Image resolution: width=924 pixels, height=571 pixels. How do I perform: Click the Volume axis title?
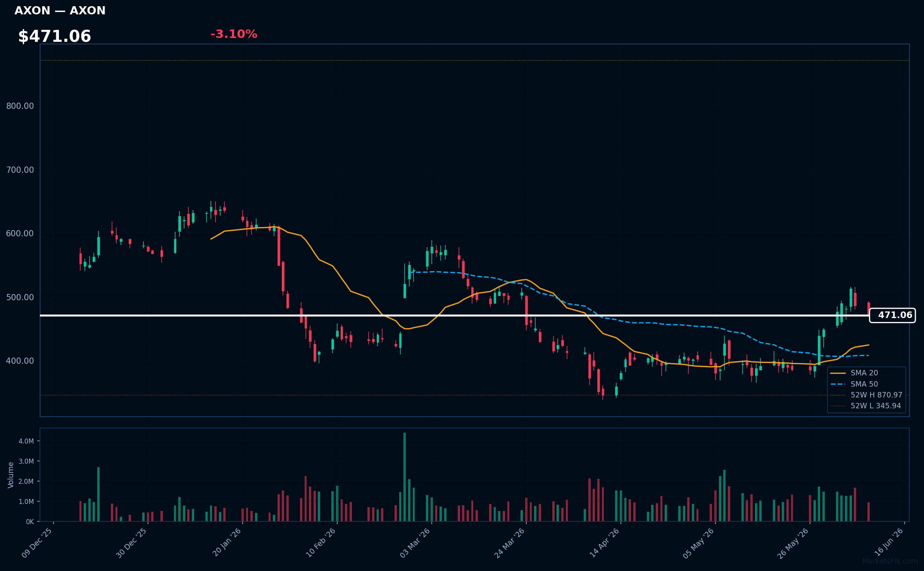(x=11, y=475)
